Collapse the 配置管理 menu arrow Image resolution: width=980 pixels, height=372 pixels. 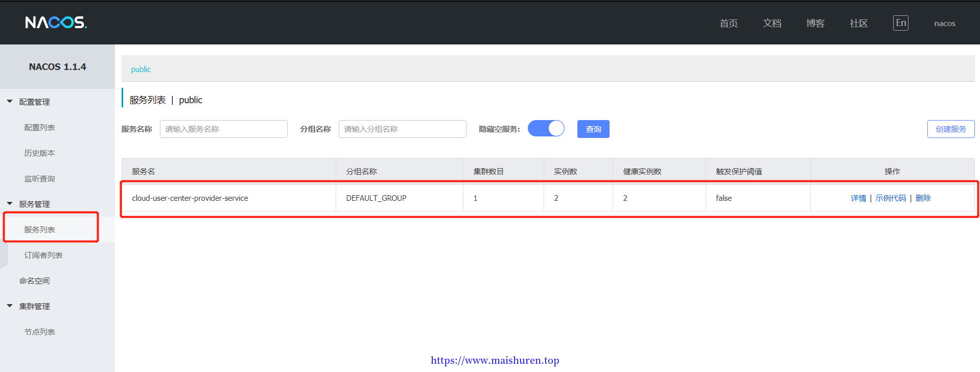click(x=10, y=102)
